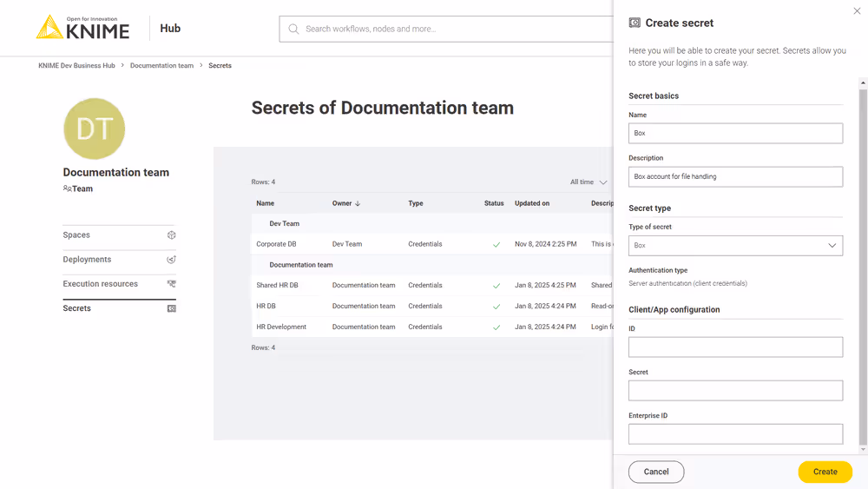
Task: Click the KNIME logo
Action: [83, 27]
